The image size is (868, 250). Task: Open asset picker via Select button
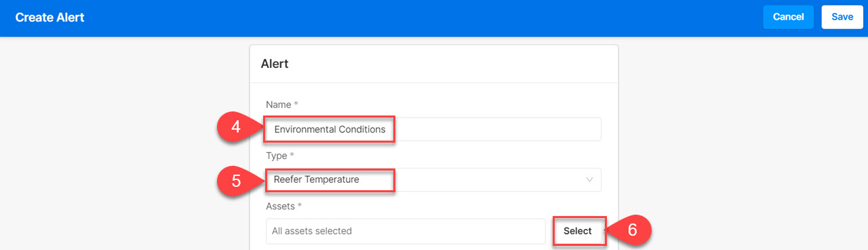[578, 231]
